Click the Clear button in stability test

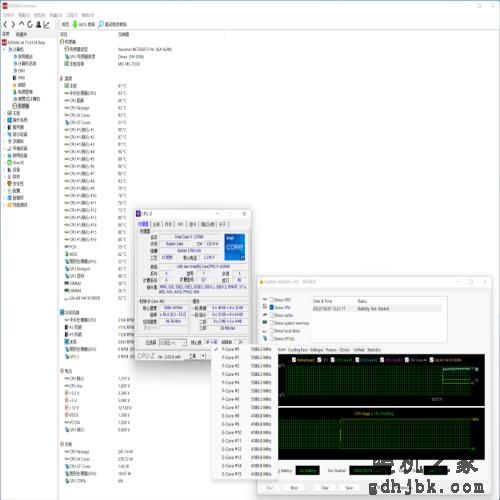[325, 488]
